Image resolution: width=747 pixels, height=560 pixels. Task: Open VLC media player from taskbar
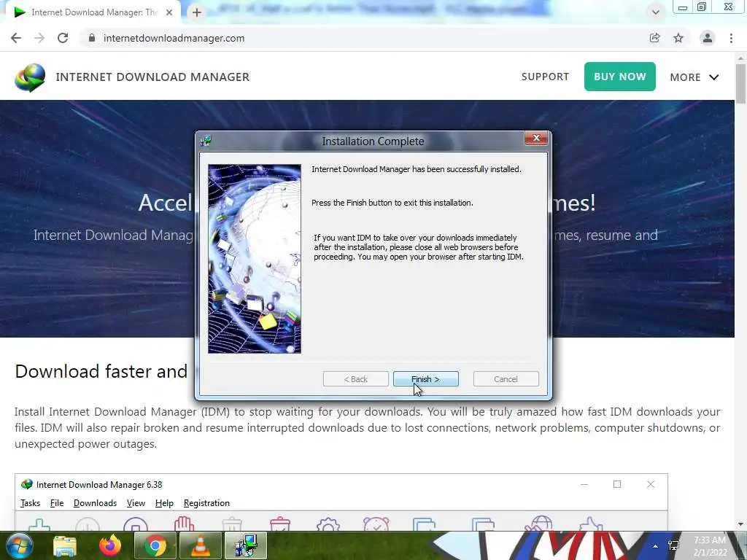pyautogui.click(x=200, y=545)
